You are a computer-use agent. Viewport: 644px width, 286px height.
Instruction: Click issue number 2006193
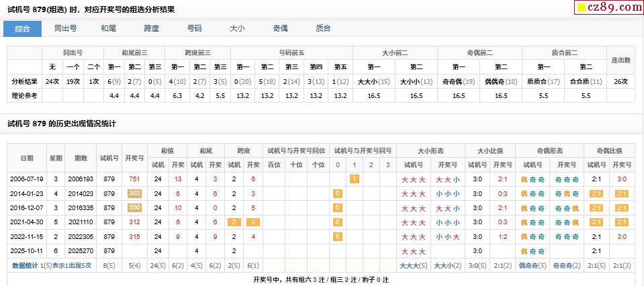click(x=81, y=179)
